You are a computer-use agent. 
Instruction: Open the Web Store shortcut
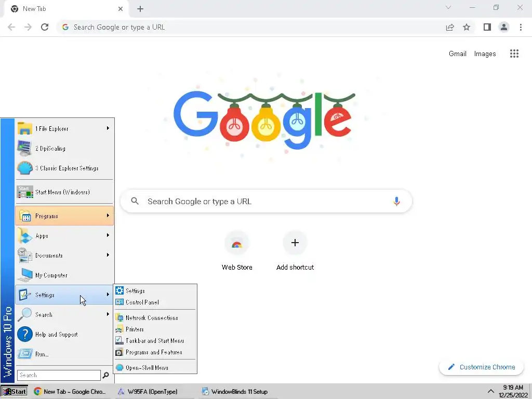(237, 251)
